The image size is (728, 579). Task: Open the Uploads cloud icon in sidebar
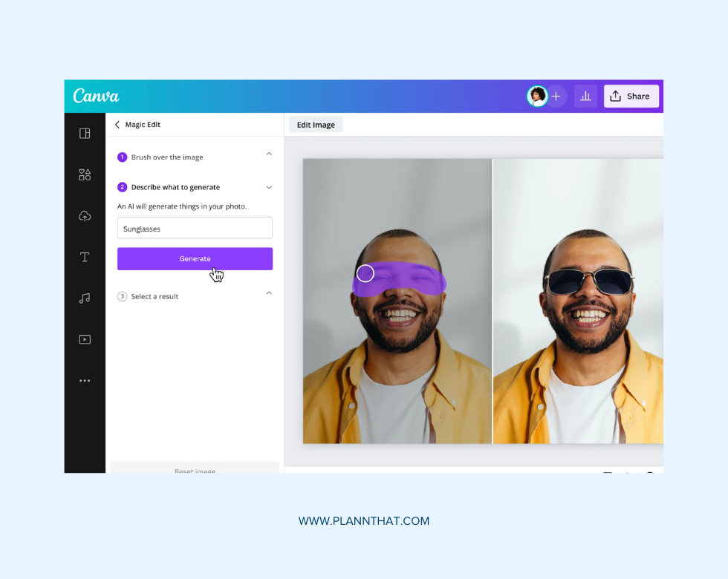point(85,216)
